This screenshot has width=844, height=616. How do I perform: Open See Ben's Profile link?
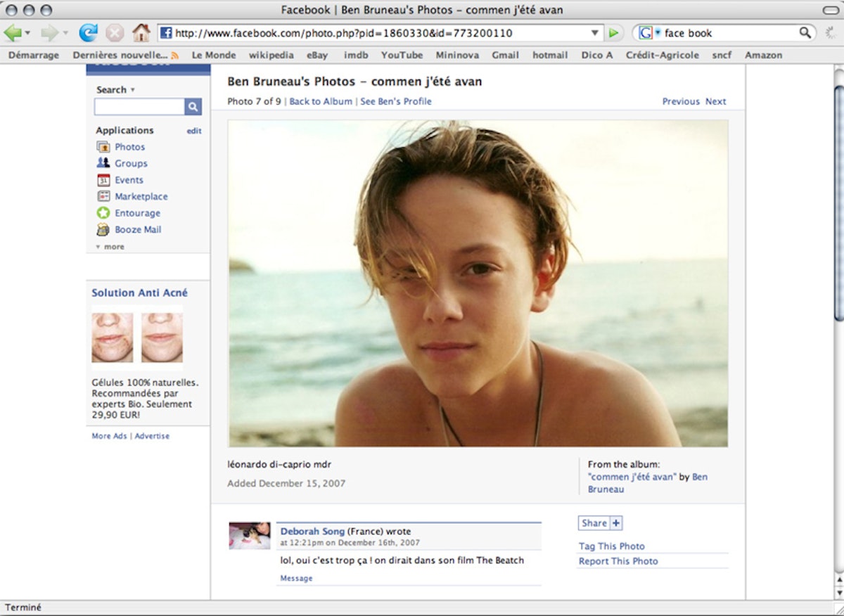396,101
